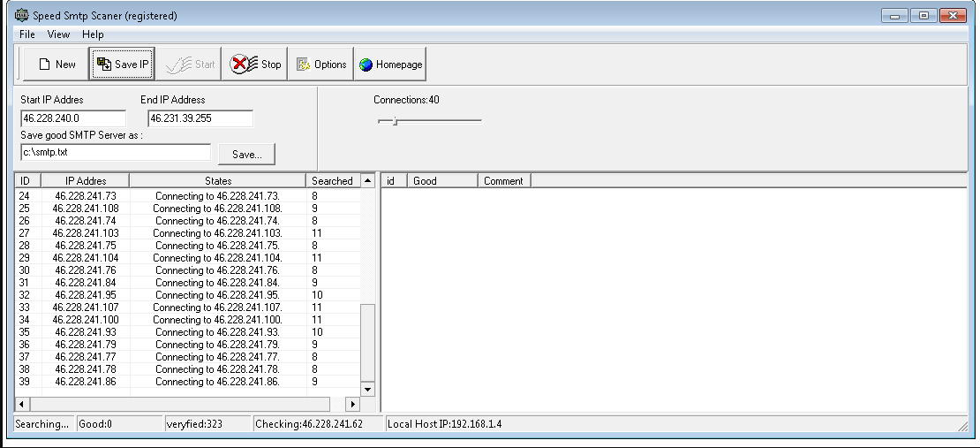The image size is (980, 448).
Task: Select row 30 with IP 46.228.241.76
Action: [188, 270]
